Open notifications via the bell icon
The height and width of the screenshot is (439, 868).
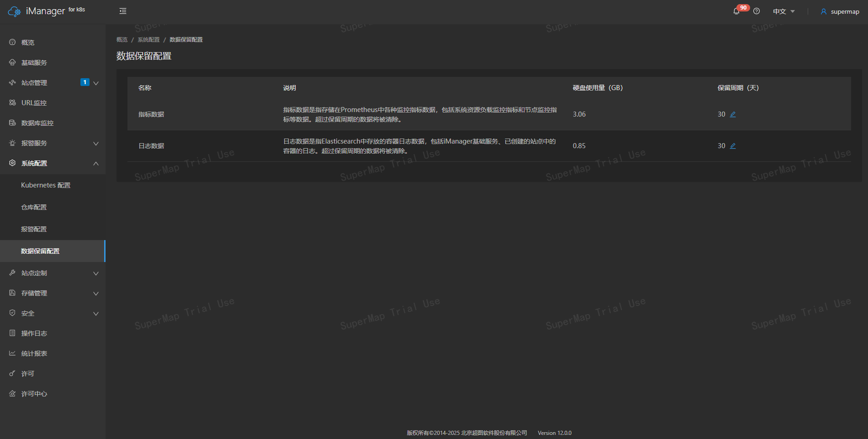click(736, 11)
